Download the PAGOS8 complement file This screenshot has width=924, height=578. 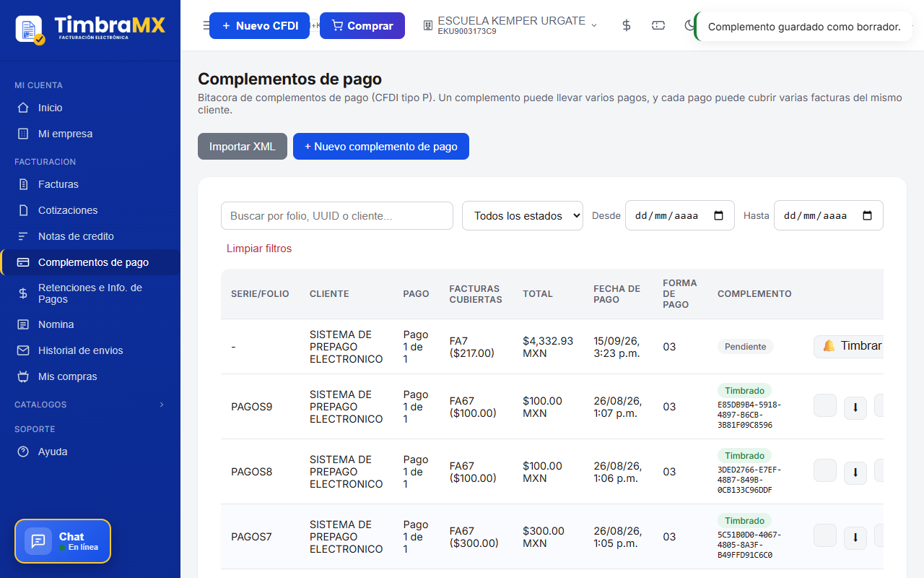tap(855, 473)
